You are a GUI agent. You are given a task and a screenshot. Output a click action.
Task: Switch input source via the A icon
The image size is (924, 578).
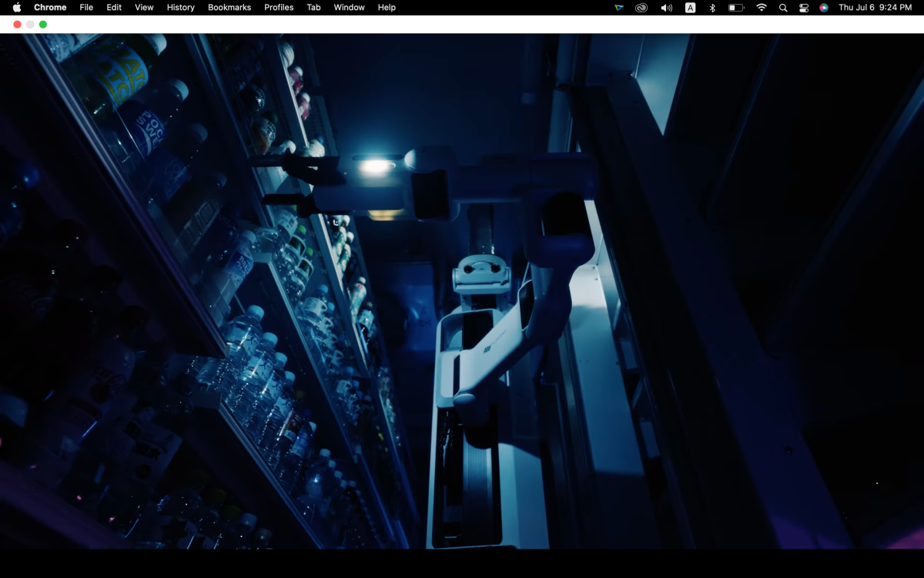690,8
